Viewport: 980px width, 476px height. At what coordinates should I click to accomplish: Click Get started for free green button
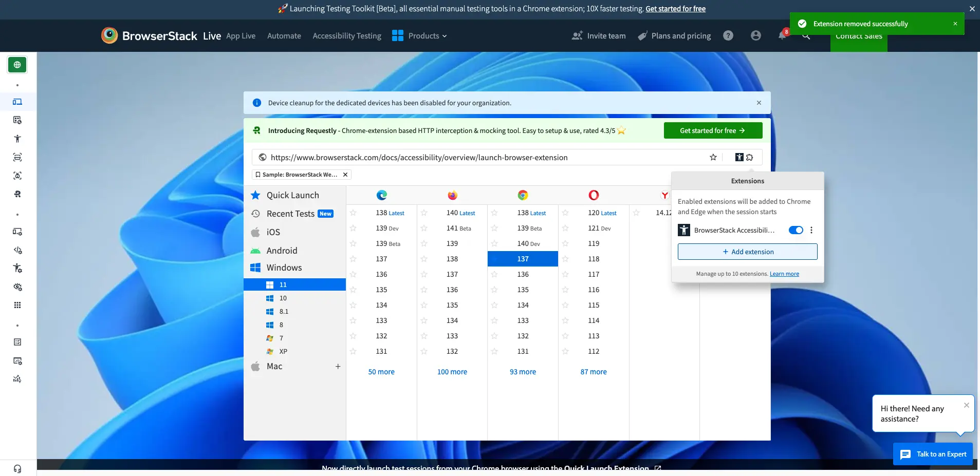coord(713,130)
